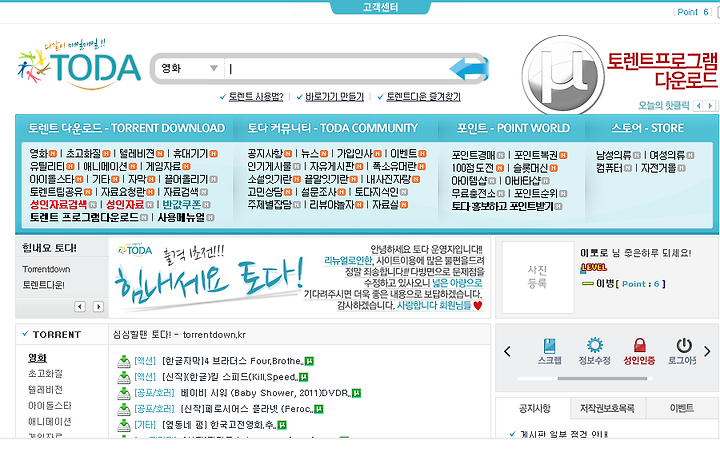
Task: Previous arrow under 힘내요 토다 panel
Action: 80,306
